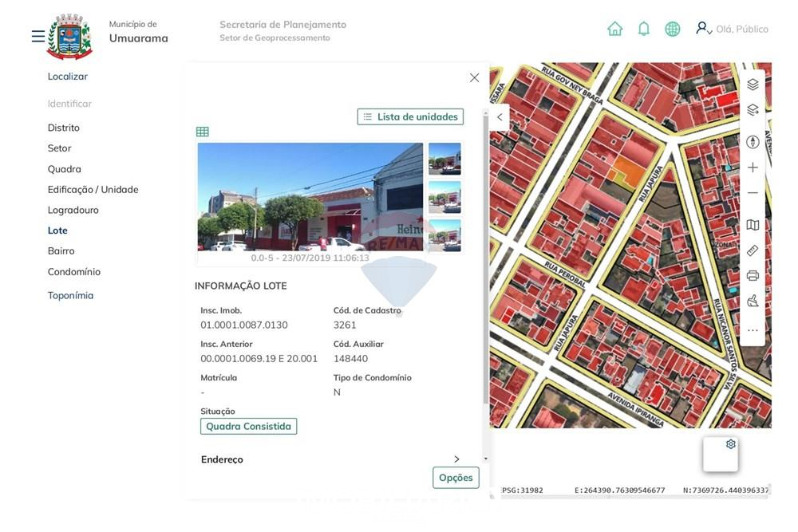Image resolution: width=798 pixels, height=532 pixels.
Task: Zoom in the map with plus
Action: tap(753, 167)
